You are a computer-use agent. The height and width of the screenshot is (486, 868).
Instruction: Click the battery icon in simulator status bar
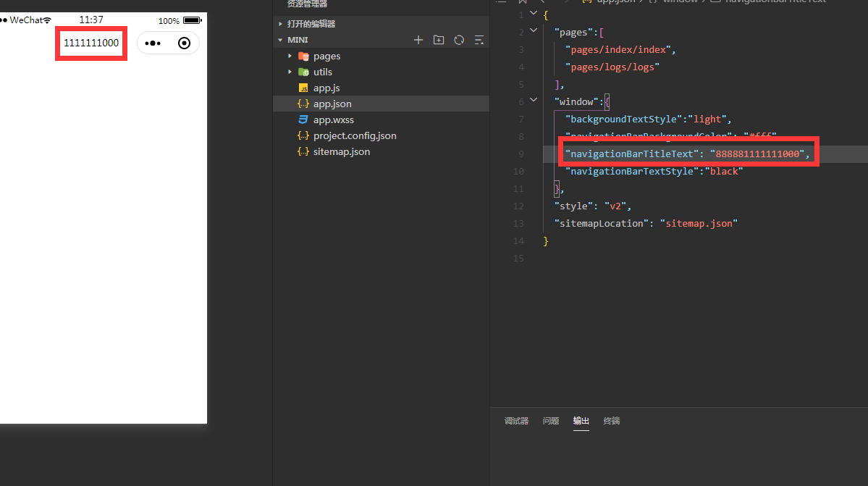[x=192, y=20]
